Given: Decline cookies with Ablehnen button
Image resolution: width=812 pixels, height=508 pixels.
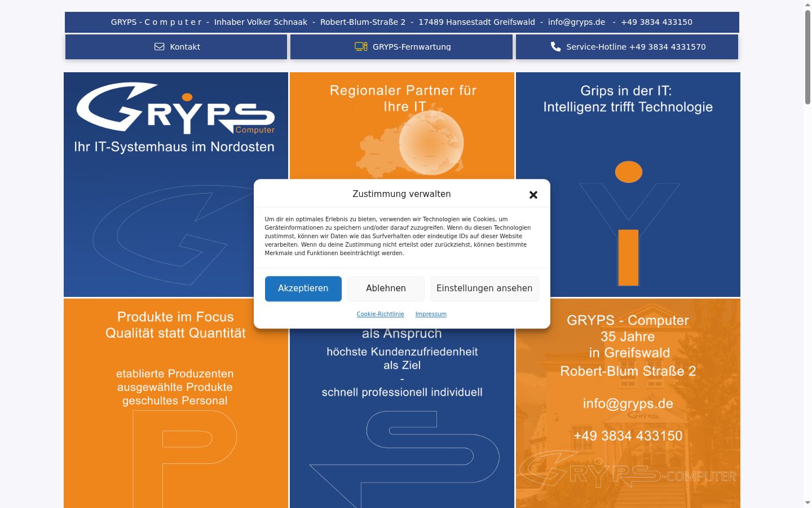Looking at the screenshot, I should pyautogui.click(x=386, y=288).
